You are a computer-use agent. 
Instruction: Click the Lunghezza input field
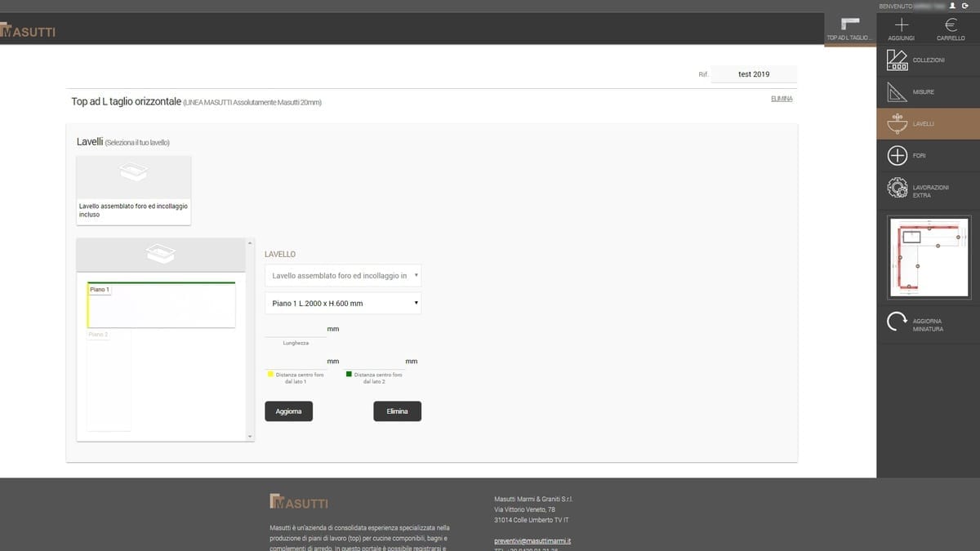295,329
